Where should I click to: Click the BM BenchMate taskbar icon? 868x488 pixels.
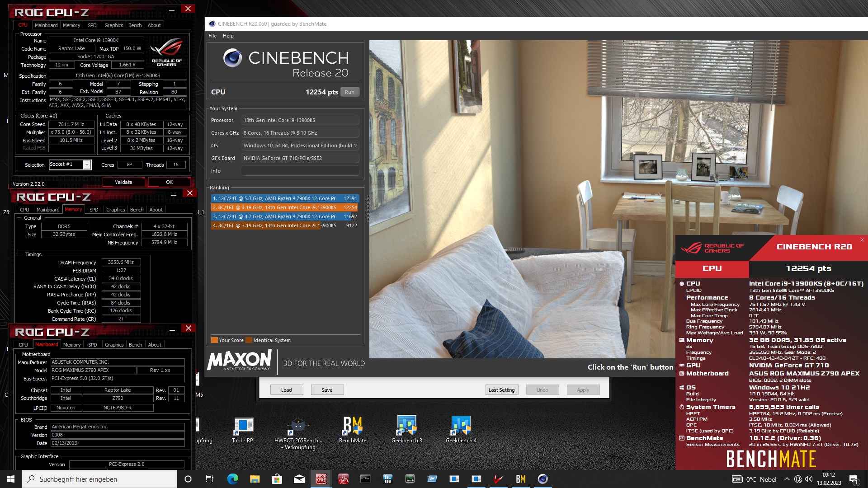520,479
